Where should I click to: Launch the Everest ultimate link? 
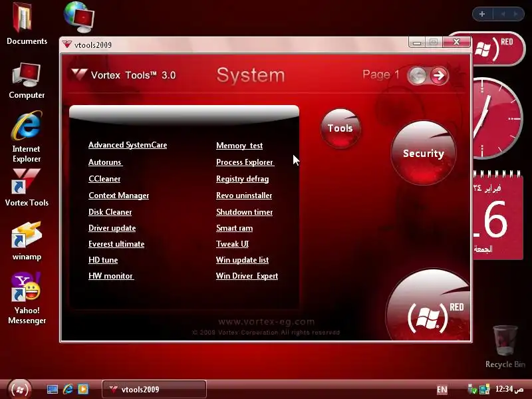tap(116, 244)
